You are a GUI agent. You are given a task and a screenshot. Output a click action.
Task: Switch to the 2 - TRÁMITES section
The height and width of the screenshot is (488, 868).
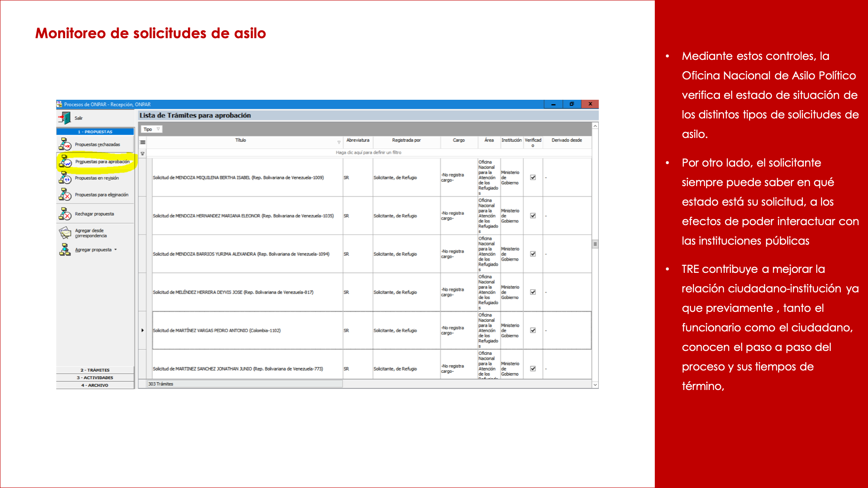click(95, 370)
